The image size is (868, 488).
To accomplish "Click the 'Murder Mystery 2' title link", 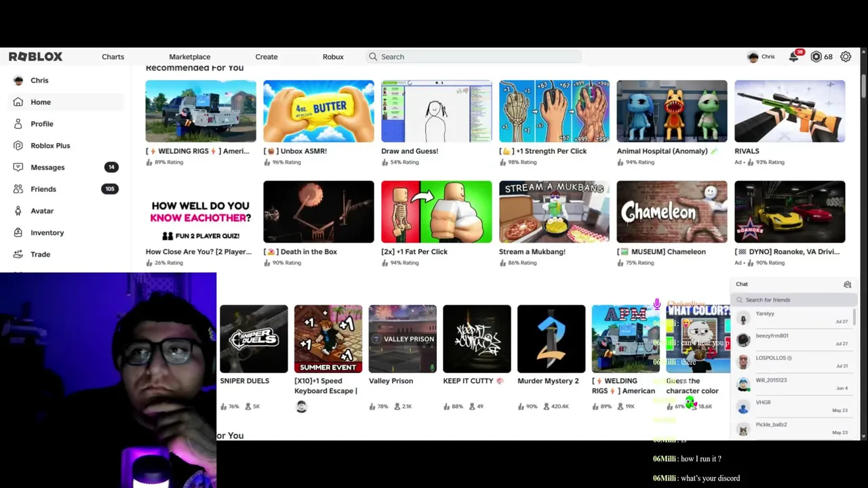I will 548,381.
